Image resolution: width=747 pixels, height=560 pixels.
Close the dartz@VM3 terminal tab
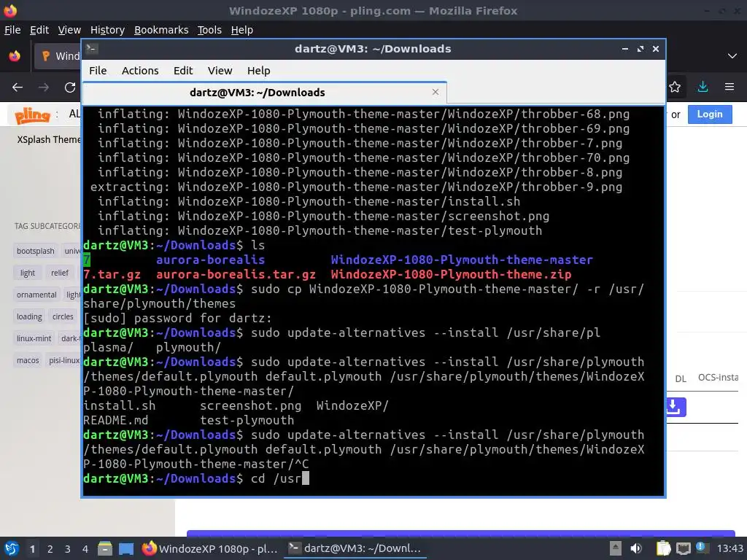(x=435, y=92)
